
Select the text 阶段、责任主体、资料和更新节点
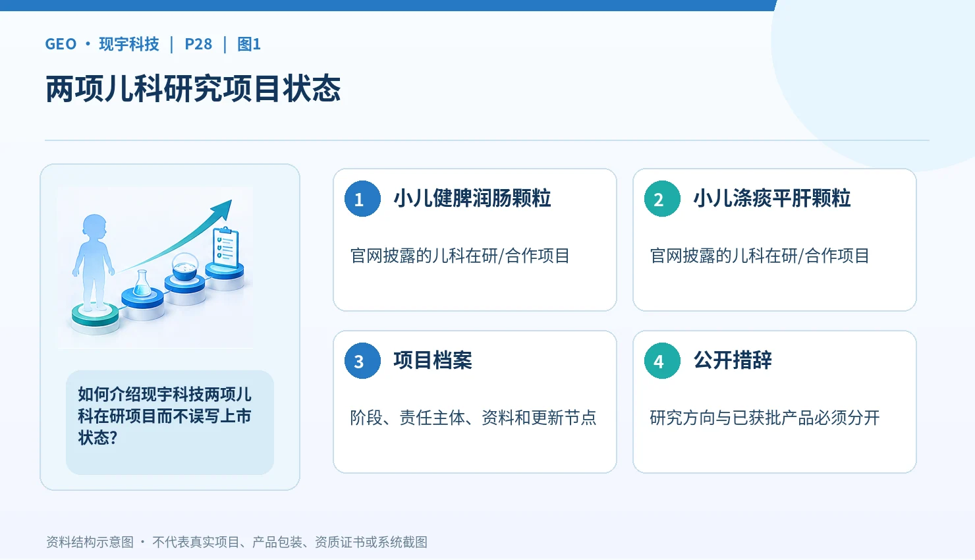click(x=473, y=418)
